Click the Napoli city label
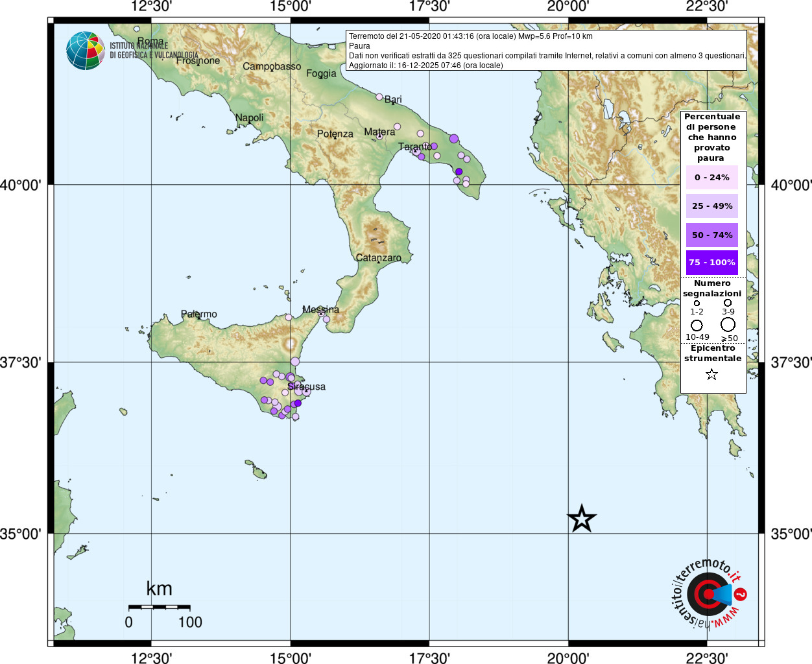The height and width of the screenshot is (664, 812). [250, 118]
